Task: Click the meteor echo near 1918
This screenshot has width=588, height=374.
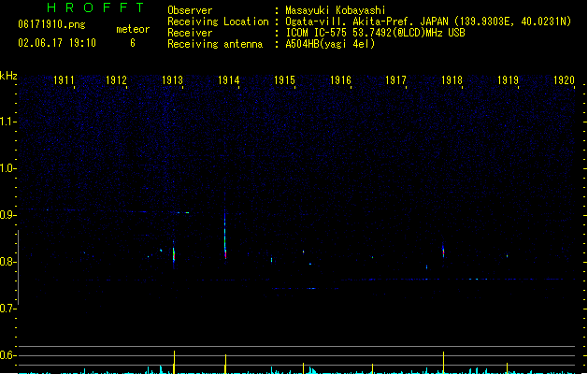Action: 443,252
